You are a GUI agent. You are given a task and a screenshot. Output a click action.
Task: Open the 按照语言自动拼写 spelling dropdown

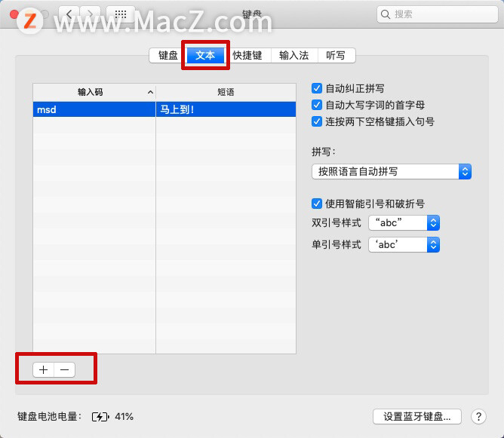coord(392,171)
